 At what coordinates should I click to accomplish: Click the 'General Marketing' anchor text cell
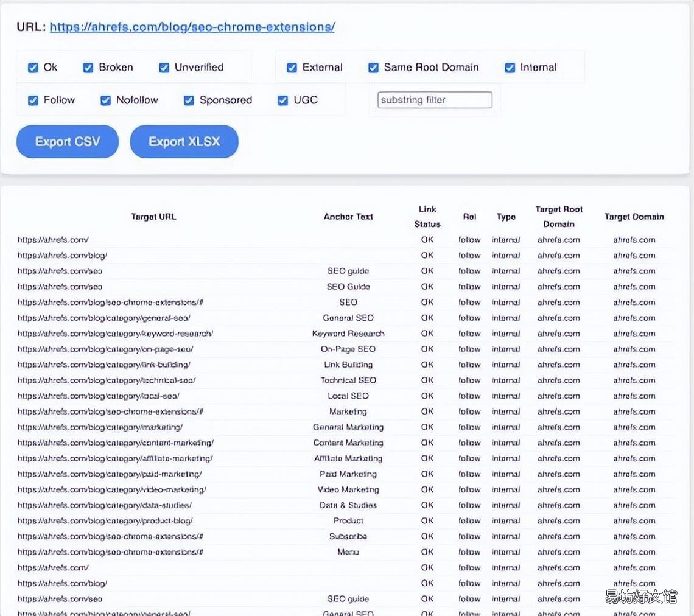[x=348, y=427]
